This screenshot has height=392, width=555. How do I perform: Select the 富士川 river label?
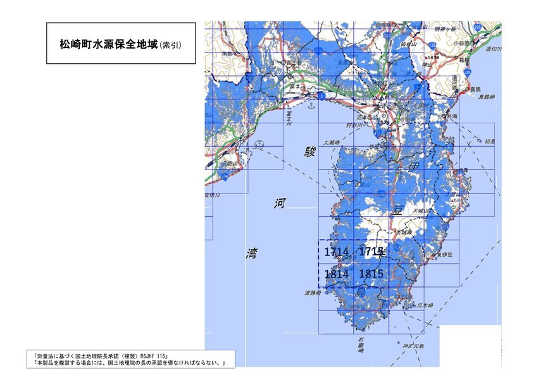(x=289, y=119)
